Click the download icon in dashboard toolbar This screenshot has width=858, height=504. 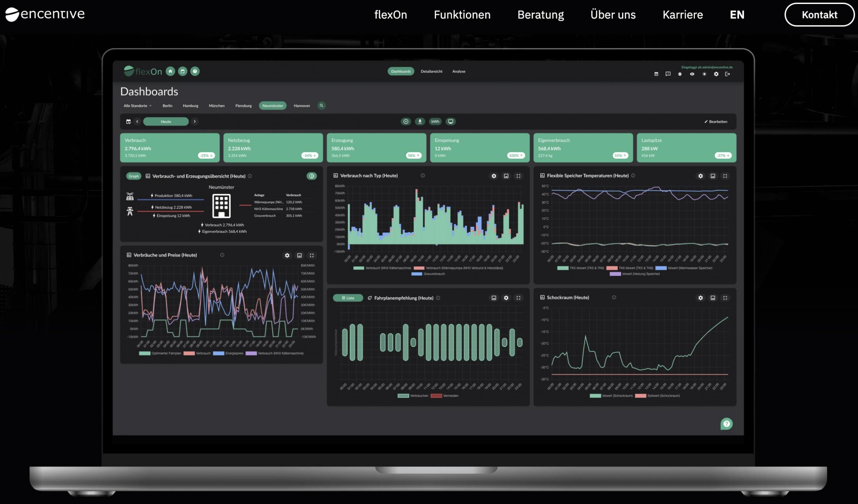point(420,122)
